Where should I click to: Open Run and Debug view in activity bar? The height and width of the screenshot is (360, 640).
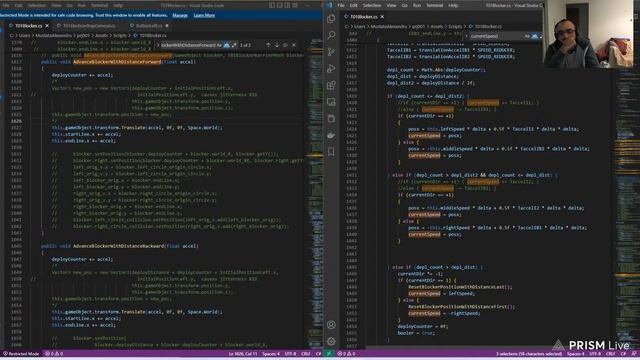click(331, 69)
